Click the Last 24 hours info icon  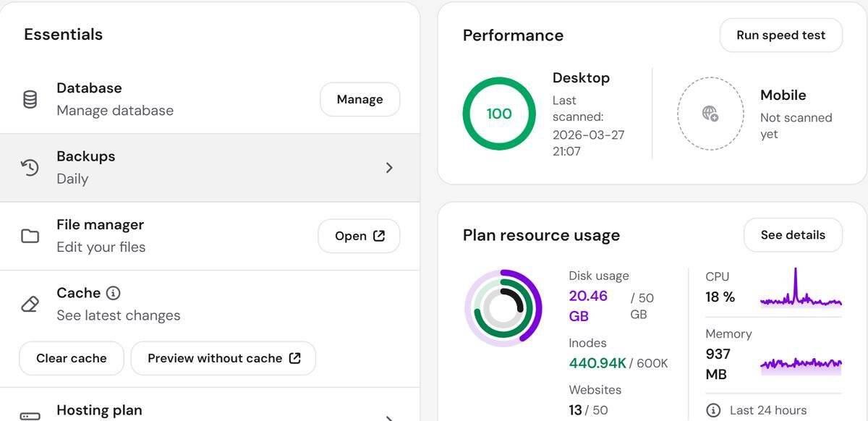[x=713, y=410]
